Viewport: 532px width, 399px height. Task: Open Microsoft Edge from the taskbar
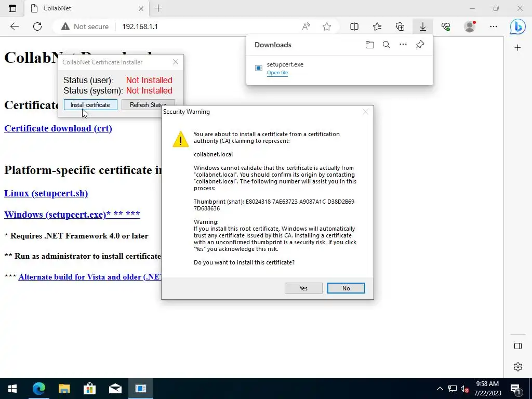[x=38, y=389]
